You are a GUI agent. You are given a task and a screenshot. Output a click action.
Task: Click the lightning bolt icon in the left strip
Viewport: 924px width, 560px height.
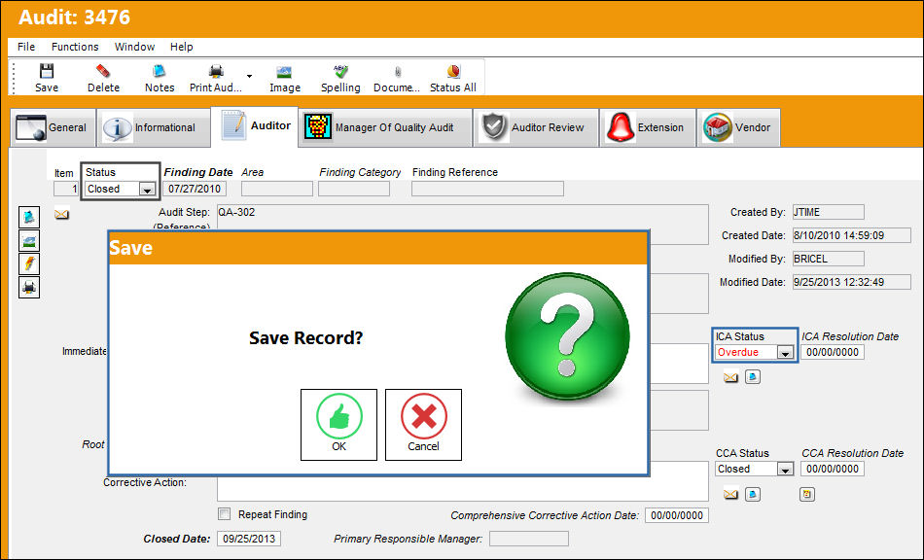[29, 263]
